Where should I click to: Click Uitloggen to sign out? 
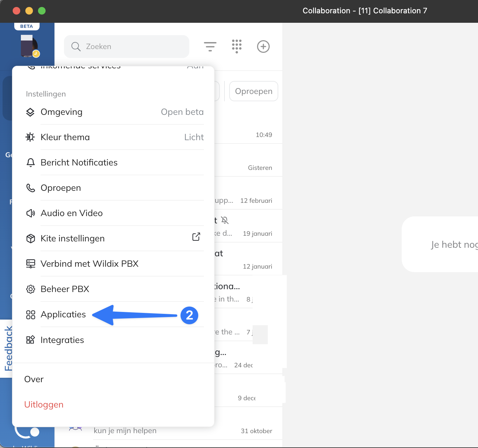pyautogui.click(x=44, y=405)
